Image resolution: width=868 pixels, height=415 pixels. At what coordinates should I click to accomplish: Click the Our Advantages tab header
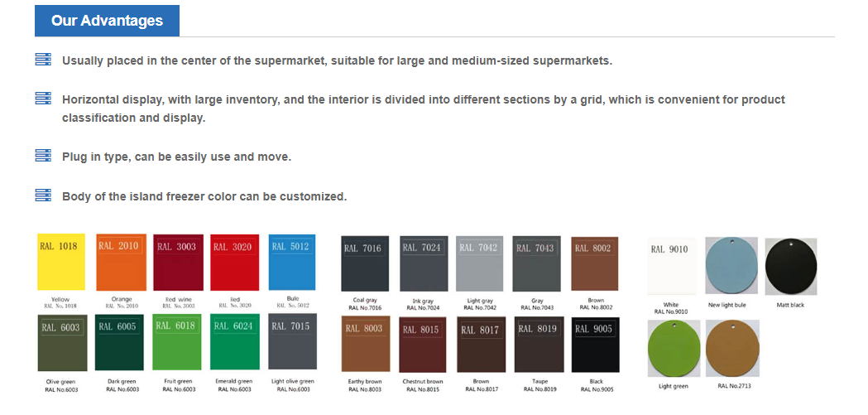pyautogui.click(x=107, y=21)
